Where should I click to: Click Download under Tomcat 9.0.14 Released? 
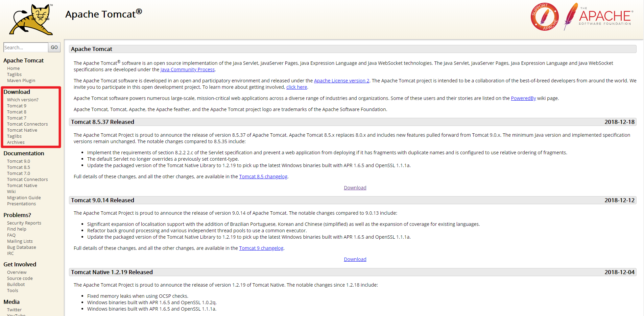[x=355, y=259]
